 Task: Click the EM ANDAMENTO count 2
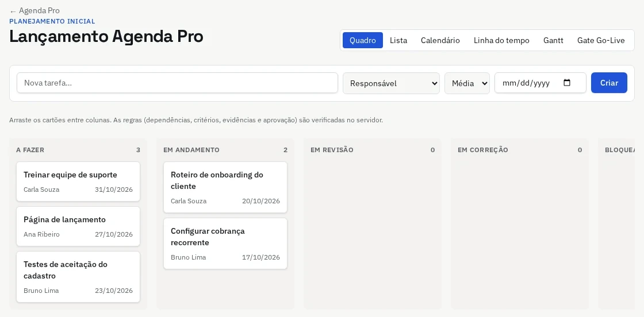(285, 150)
